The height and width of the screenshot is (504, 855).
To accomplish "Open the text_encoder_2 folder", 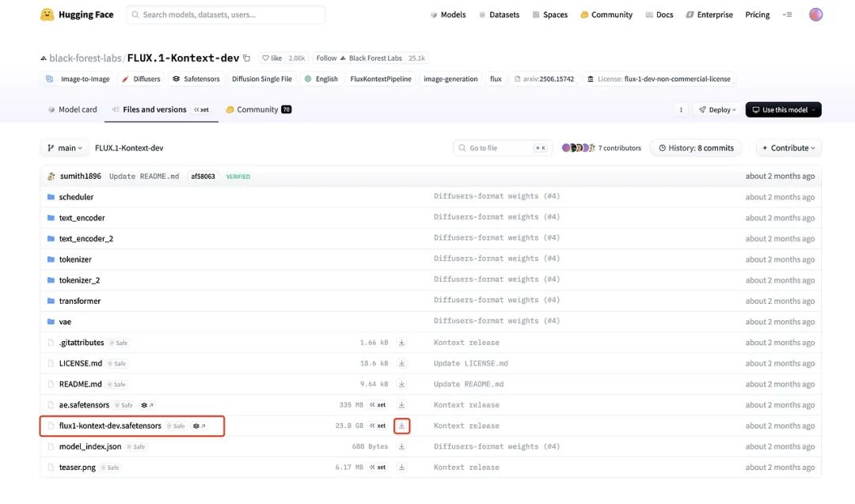I will pos(86,238).
